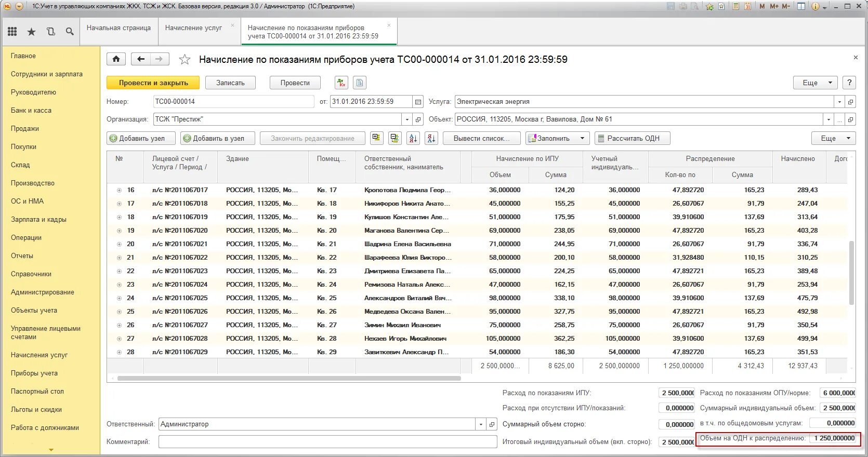Open date picker calendar icon
Viewport: 868px width, 457px height.
tap(418, 102)
